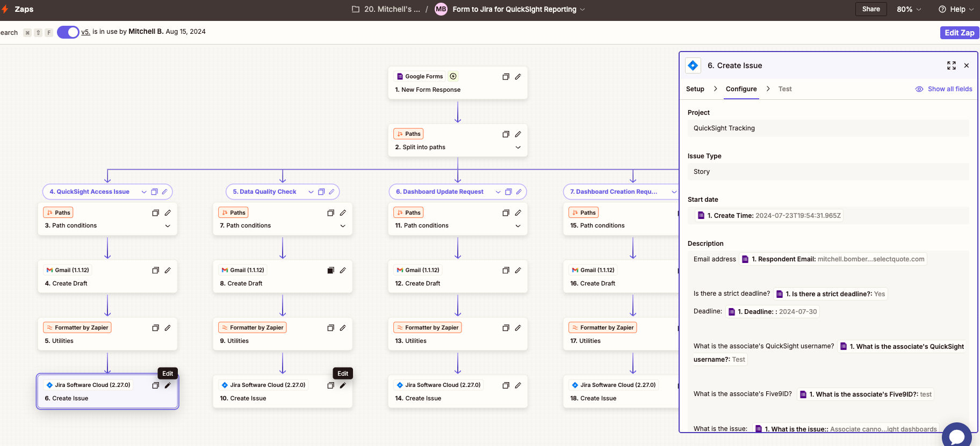Copy the Split into paths step
Image resolution: width=980 pixels, height=446 pixels.
pyautogui.click(x=506, y=134)
